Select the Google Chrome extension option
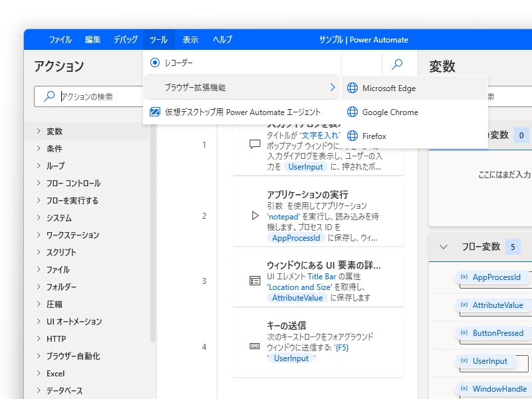This screenshot has height=399, width=532. pos(389,112)
